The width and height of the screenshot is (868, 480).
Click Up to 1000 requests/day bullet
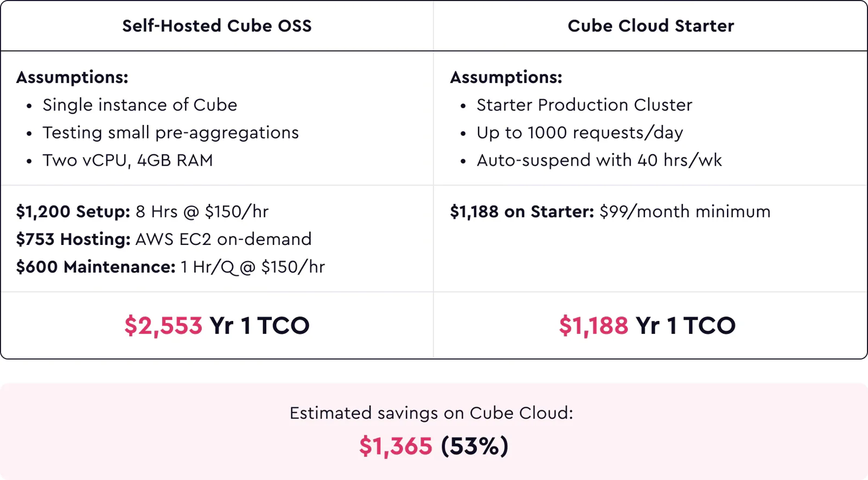click(x=580, y=132)
